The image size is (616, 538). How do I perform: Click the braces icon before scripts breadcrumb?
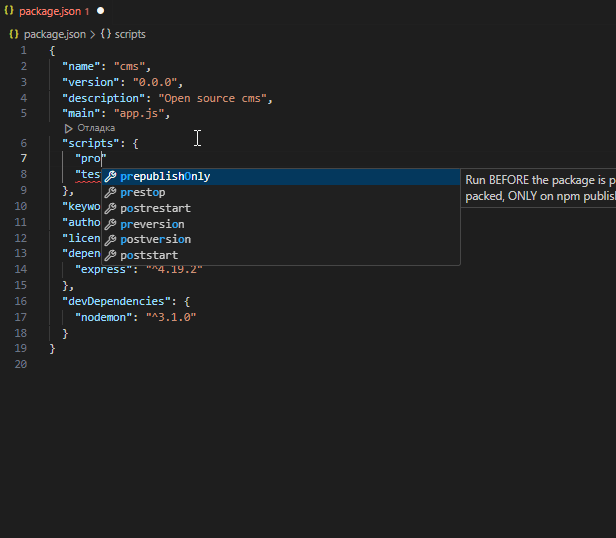(x=106, y=34)
